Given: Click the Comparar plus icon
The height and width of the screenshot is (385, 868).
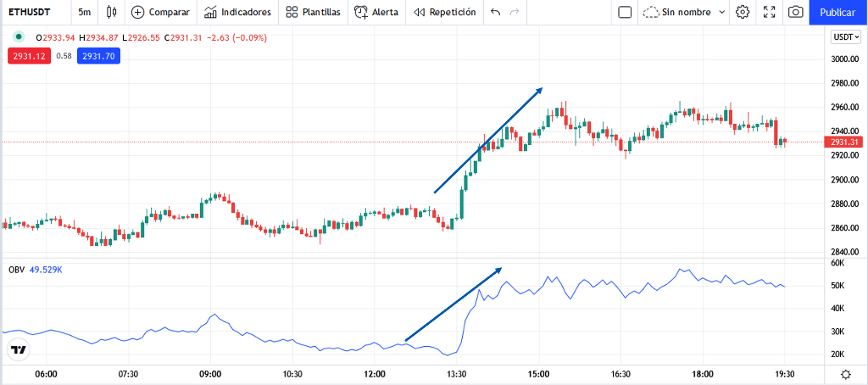Looking at the screenshot, I should tap(137, 12).
